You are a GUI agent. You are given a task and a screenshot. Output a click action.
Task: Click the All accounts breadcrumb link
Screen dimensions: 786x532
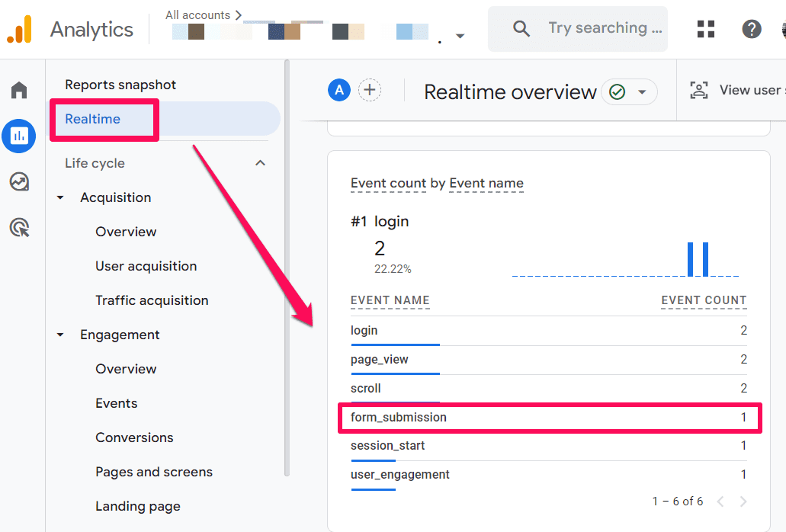198,14
